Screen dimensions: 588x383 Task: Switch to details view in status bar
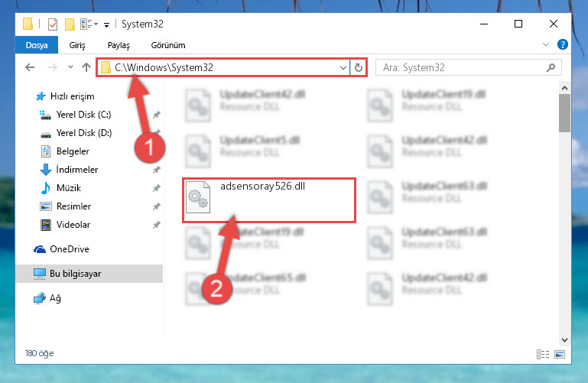543,354
